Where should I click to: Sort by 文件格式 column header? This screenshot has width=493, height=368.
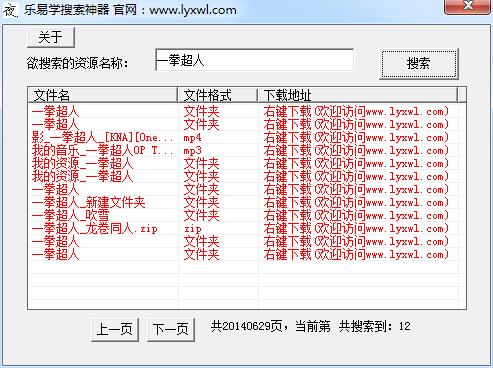click(217, 95)
